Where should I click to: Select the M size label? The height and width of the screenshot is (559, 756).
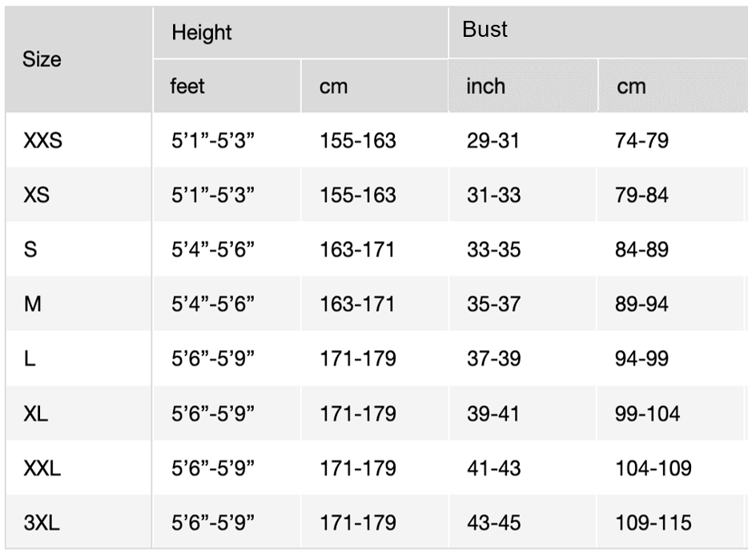point(33,304)
